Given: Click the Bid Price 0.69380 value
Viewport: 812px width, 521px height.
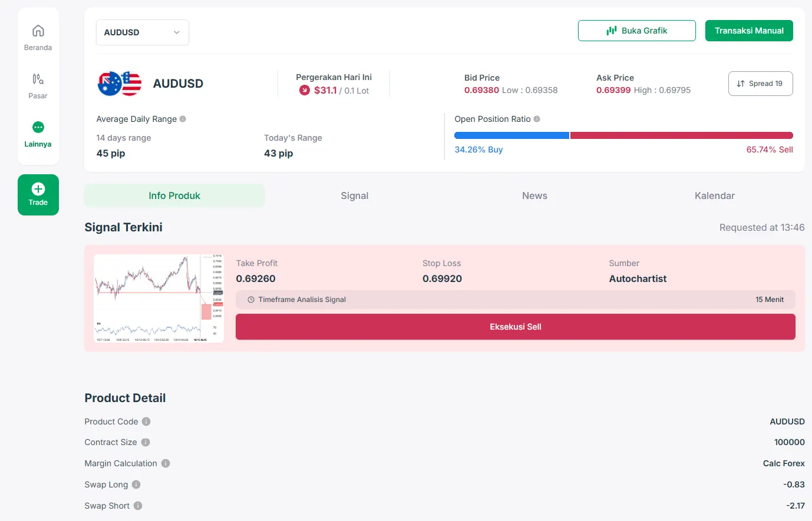Looking at the screenshot, I should pos(481,90).
